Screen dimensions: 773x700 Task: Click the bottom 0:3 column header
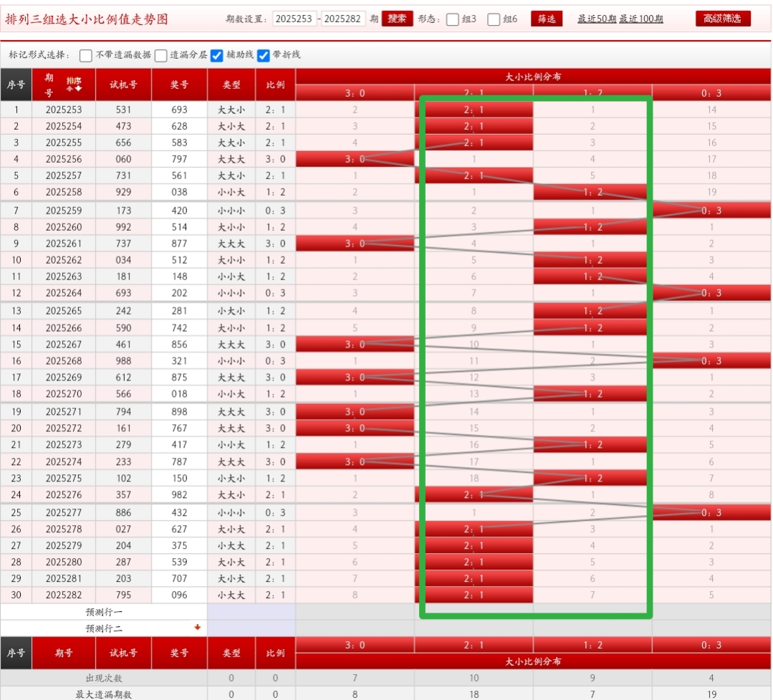pyautogui.click(x=711, y=645)
